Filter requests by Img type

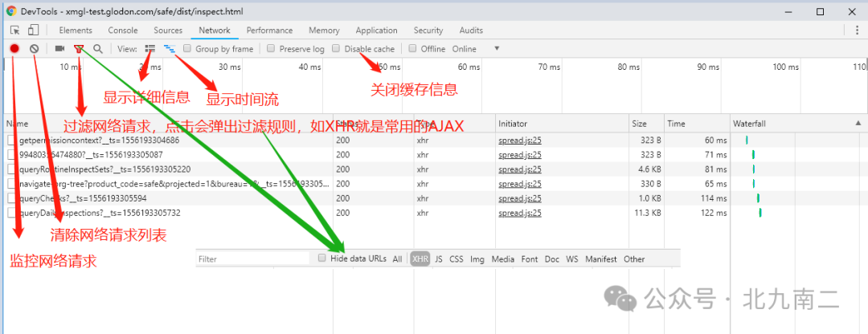(477, 259)
